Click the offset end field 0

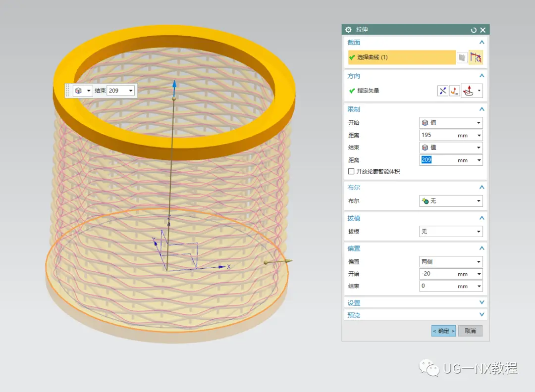click(438, 286)
